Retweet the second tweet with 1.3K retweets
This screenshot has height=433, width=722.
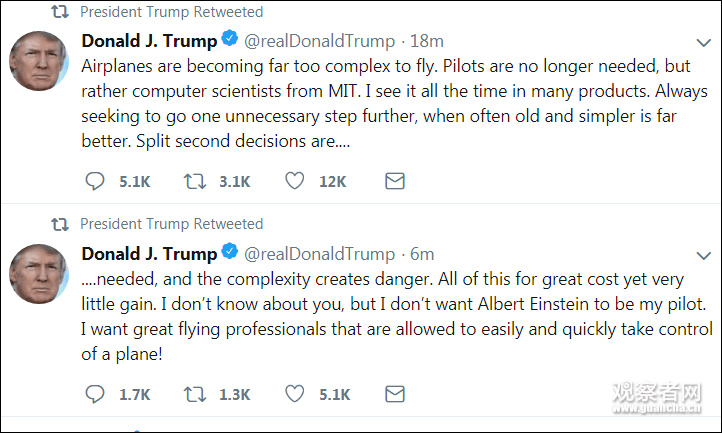(x=195, y=394)
